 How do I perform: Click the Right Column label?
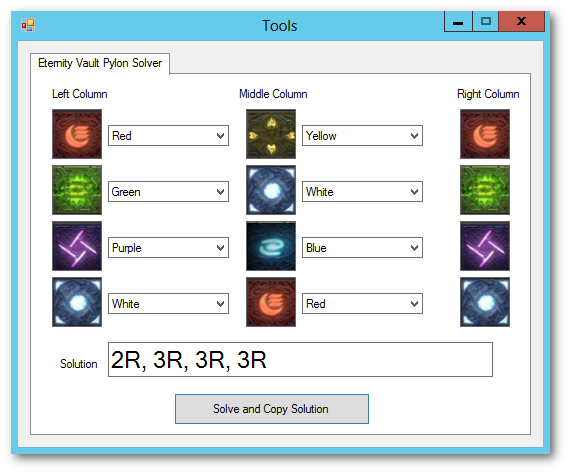(488, 94)
